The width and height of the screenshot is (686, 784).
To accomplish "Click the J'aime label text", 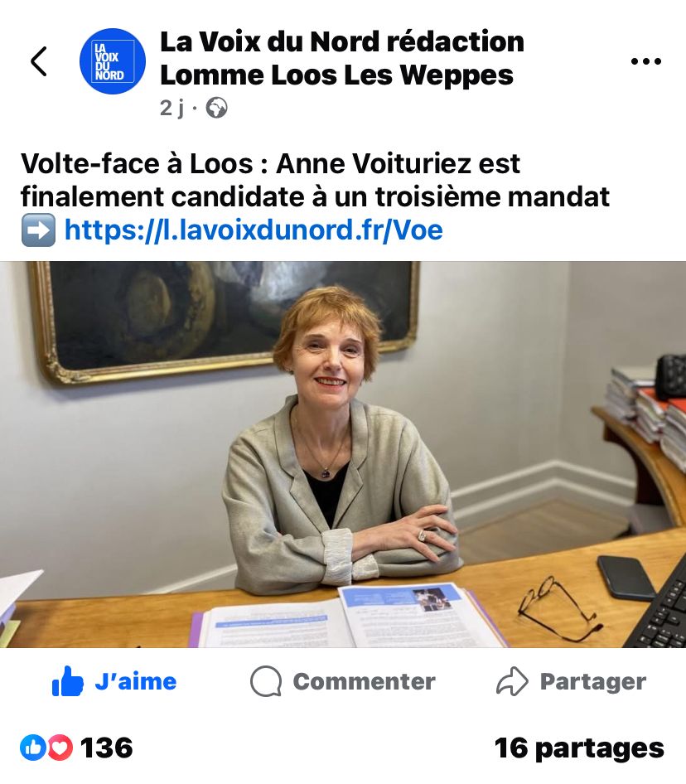I will (136, 681).
